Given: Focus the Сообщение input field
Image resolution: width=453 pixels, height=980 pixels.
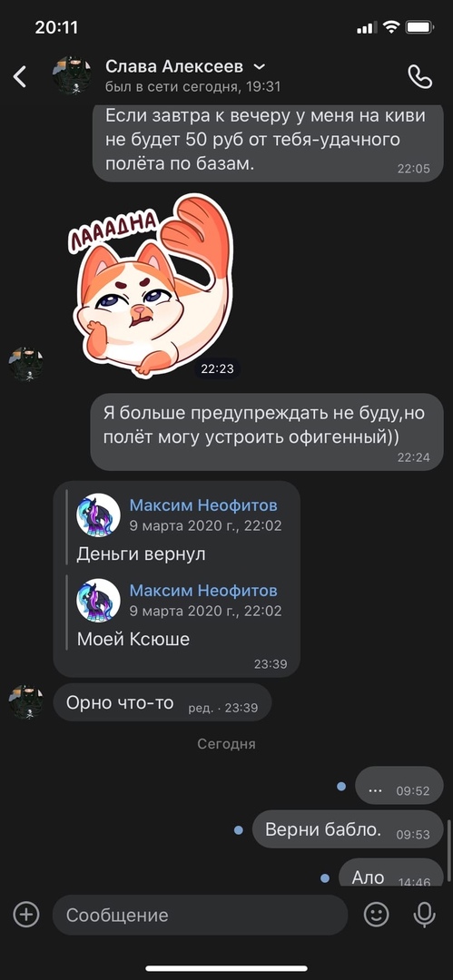Looking at the screenshot, I should pyautogui.click(x=201, y=915).
